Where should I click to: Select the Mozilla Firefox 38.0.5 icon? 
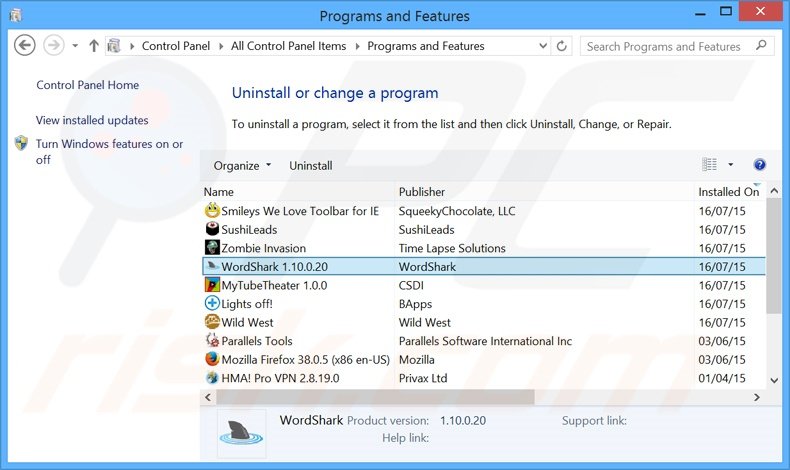tap(212, 359)
